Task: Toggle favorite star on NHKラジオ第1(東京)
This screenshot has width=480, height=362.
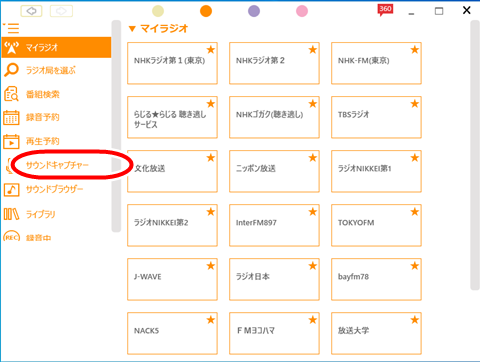Action: click(211, 50)
